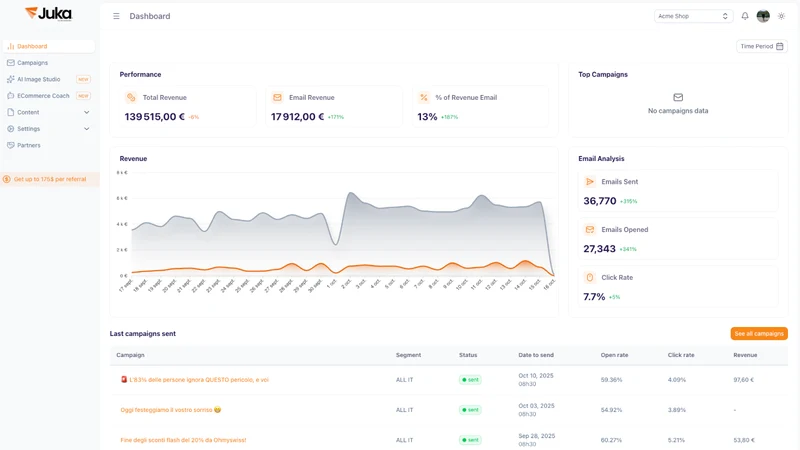Click the No campaigns data envelope icon
The height and width of the screenshot is (450, 800).
pyautogui.click(x=678, y=97)
